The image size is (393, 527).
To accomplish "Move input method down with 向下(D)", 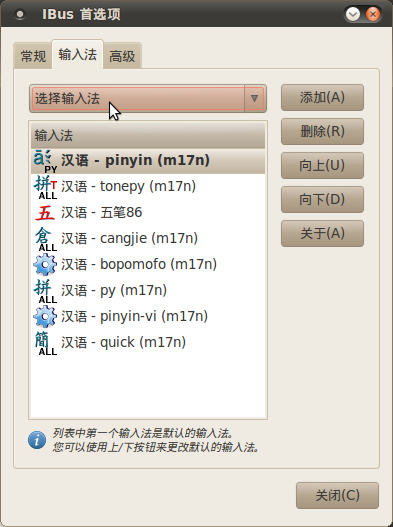I will point(322,199).
